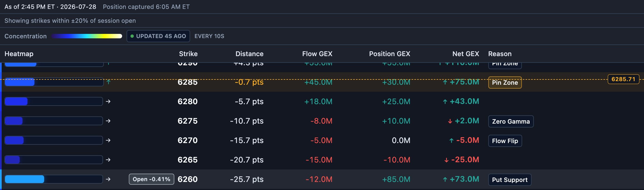Click the Showing strikes within ±20% note

pos(70,21)
